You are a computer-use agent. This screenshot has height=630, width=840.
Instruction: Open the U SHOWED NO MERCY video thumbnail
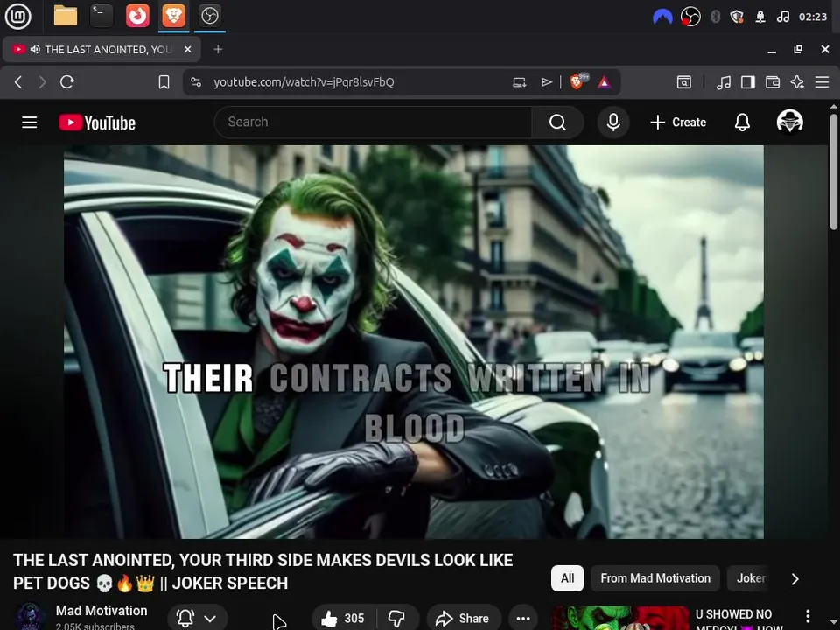point(620,619)
